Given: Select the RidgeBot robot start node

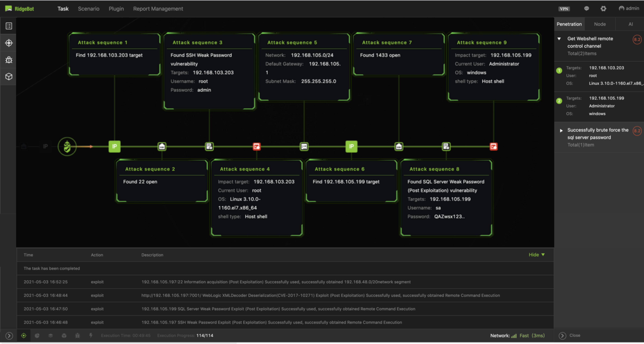Looking at the screenshot, I should click(67, 146).
